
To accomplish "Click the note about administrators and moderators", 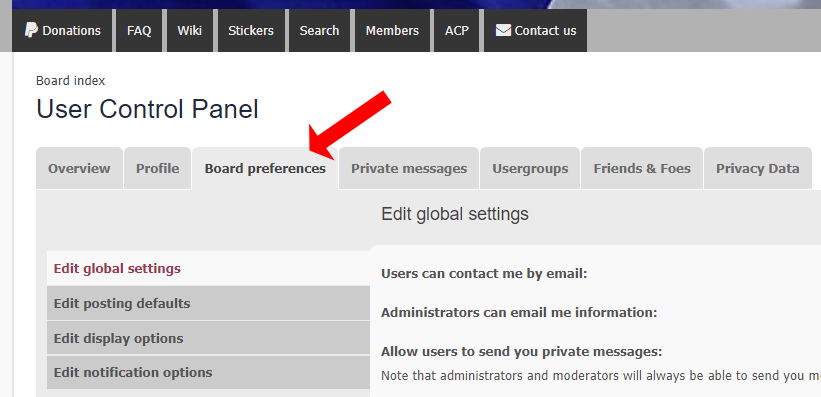I will click(601, 376).
